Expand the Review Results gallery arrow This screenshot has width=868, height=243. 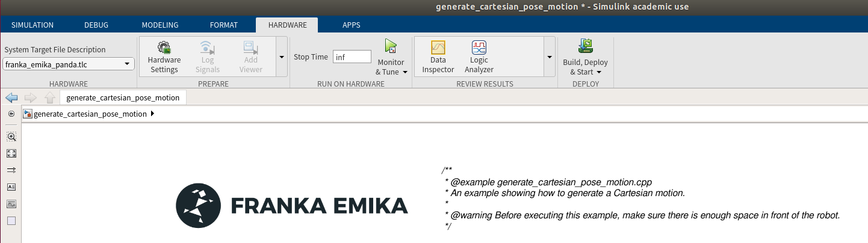[549, 57]
